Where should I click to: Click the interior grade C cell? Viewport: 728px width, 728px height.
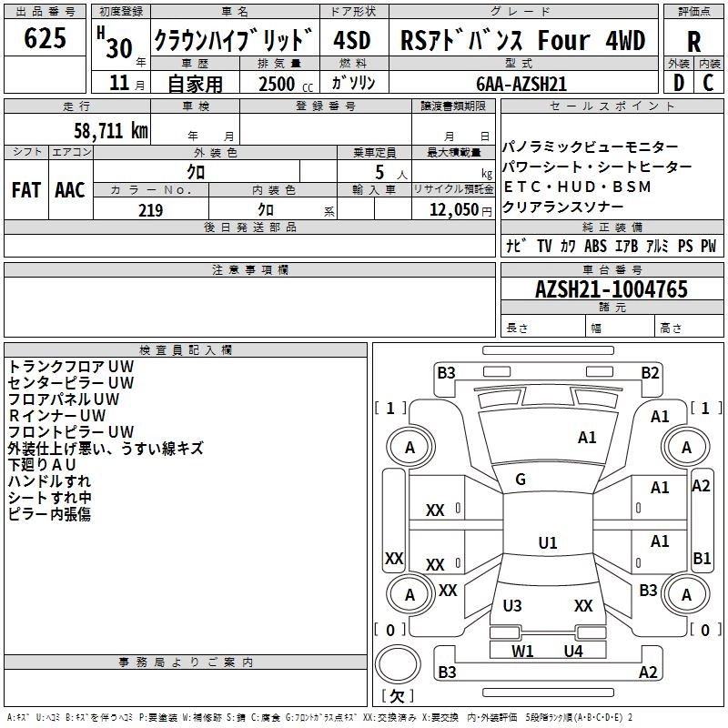click(709, 82)
